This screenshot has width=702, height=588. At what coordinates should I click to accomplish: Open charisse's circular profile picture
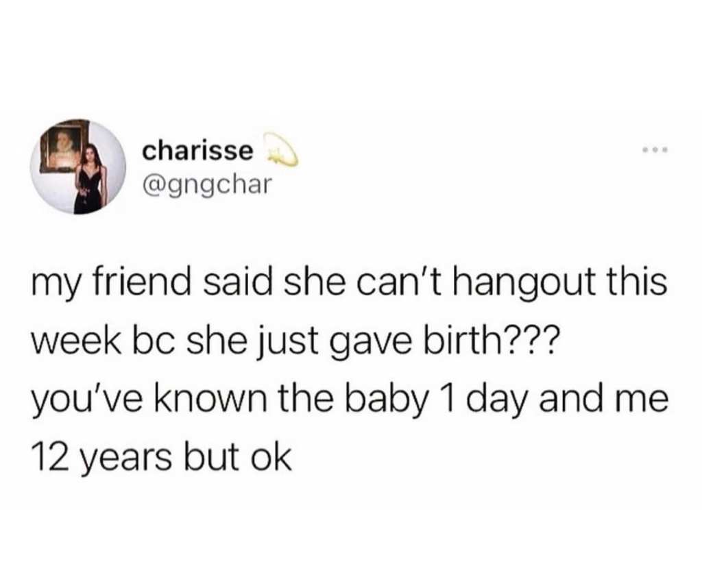[x=78, y=167]
